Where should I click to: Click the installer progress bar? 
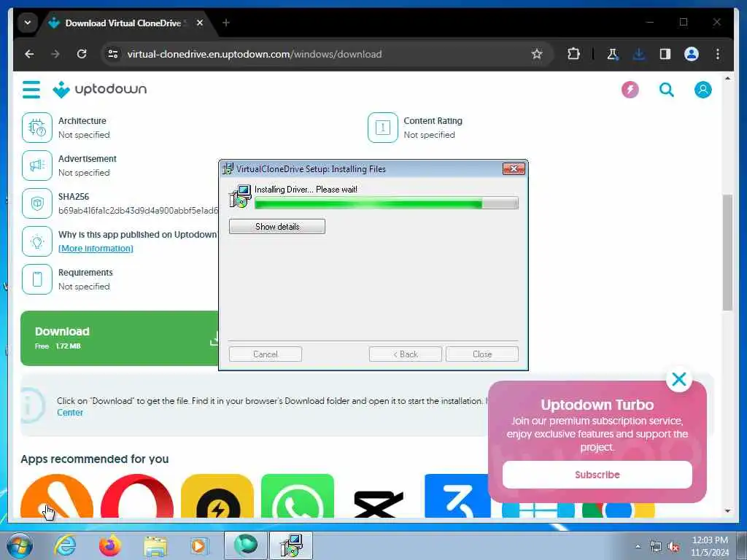387,203
